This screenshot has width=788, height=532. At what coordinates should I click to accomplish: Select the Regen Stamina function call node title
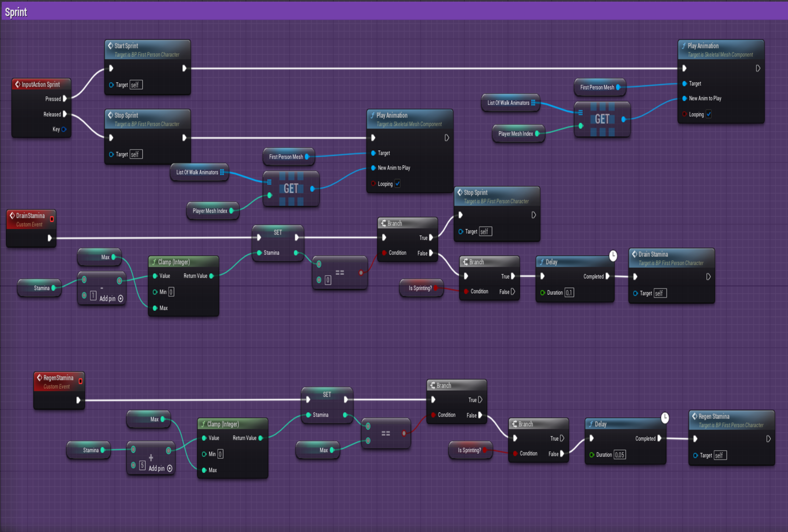point(714,416)
